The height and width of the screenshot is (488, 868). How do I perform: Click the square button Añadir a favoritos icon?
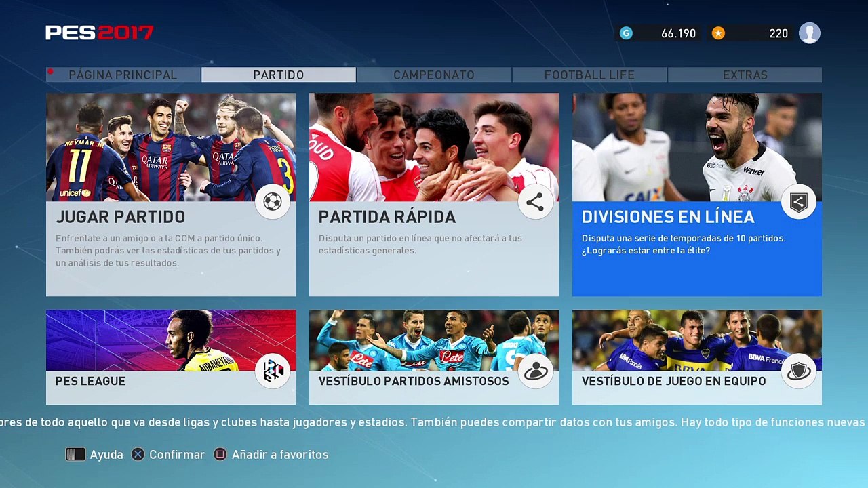[x=220, y=454]
